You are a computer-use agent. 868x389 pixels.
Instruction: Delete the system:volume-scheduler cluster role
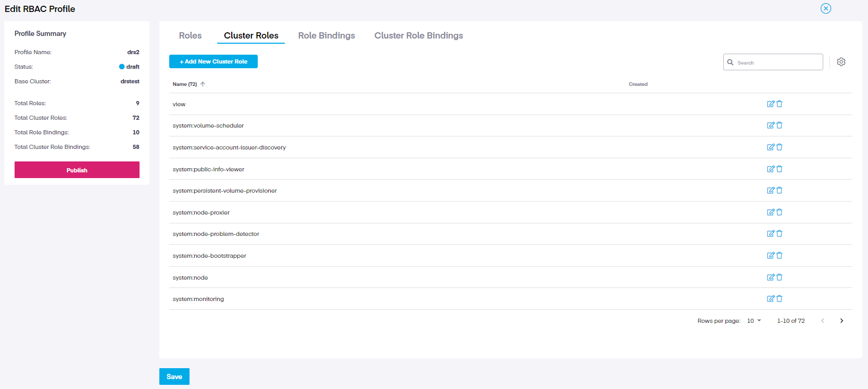779,126
